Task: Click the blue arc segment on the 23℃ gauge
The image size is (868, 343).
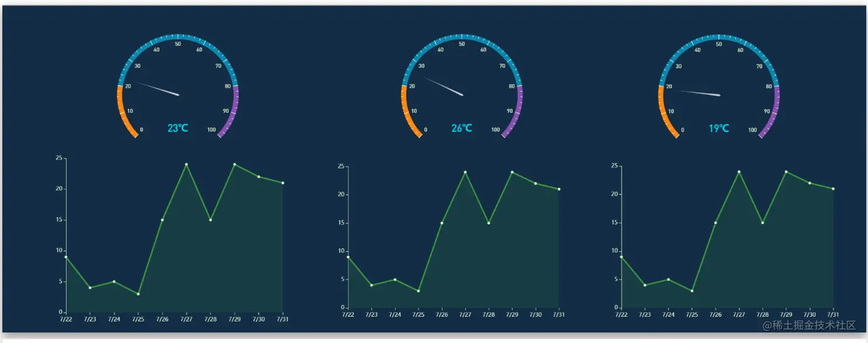Action: click(178, 37)
